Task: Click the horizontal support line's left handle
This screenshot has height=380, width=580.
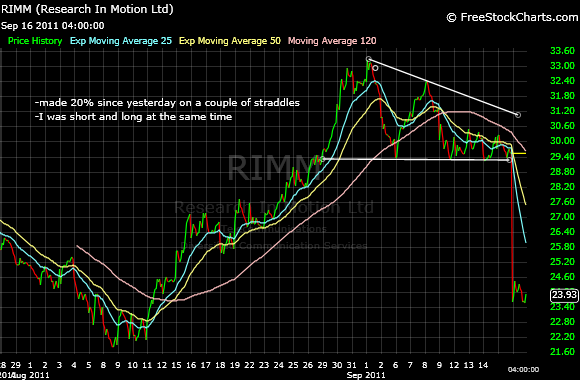Action: (x=322, y=159)
